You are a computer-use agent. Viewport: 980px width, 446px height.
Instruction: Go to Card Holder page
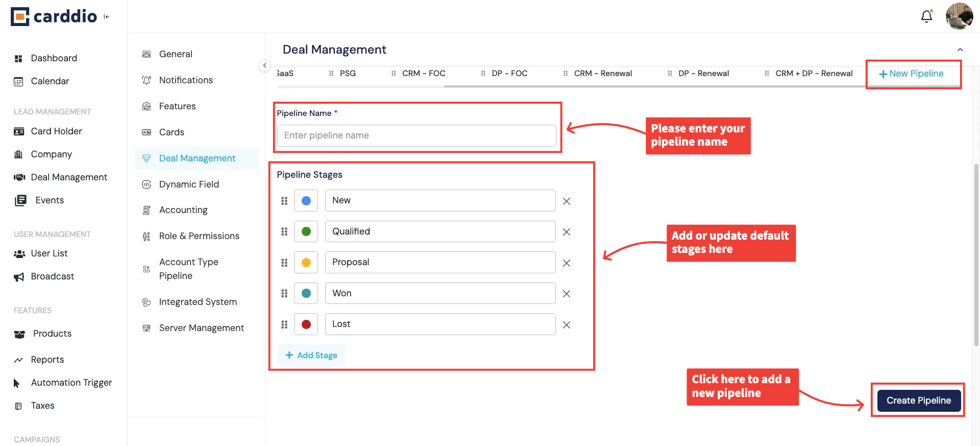[56, 131]
